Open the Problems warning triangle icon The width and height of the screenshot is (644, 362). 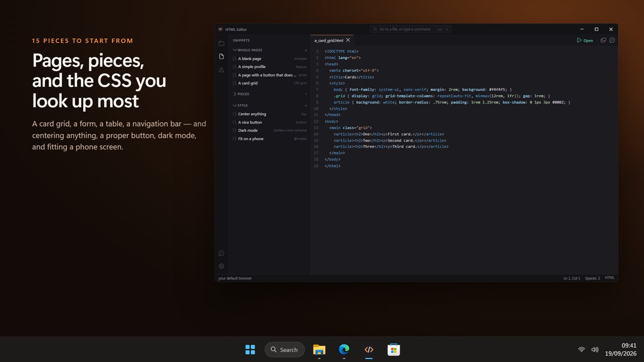tap(221, 69)
